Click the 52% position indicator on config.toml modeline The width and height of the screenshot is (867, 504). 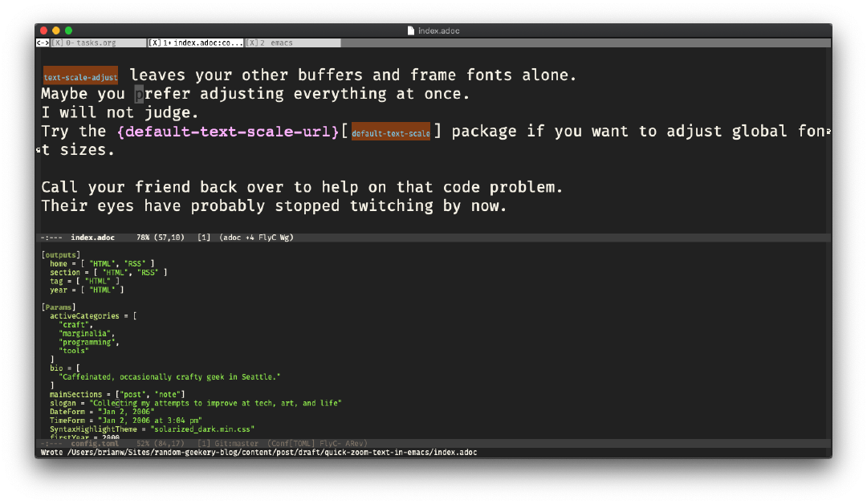(x=142, y=442)
